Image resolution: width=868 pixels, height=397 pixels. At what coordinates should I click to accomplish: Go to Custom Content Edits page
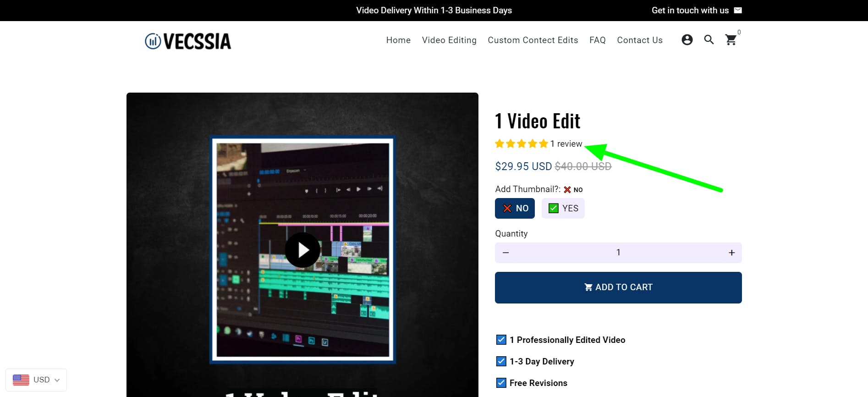[x=533, y=40]
